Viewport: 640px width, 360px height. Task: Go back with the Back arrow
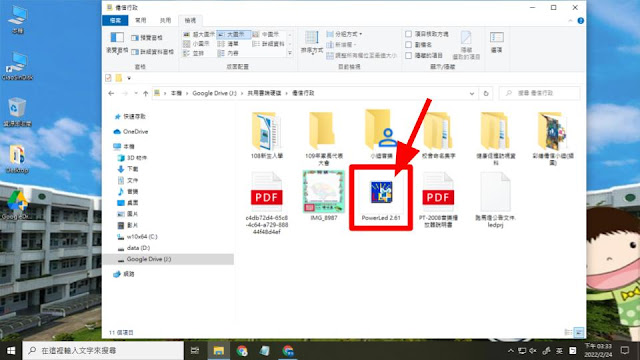point(111,93)
